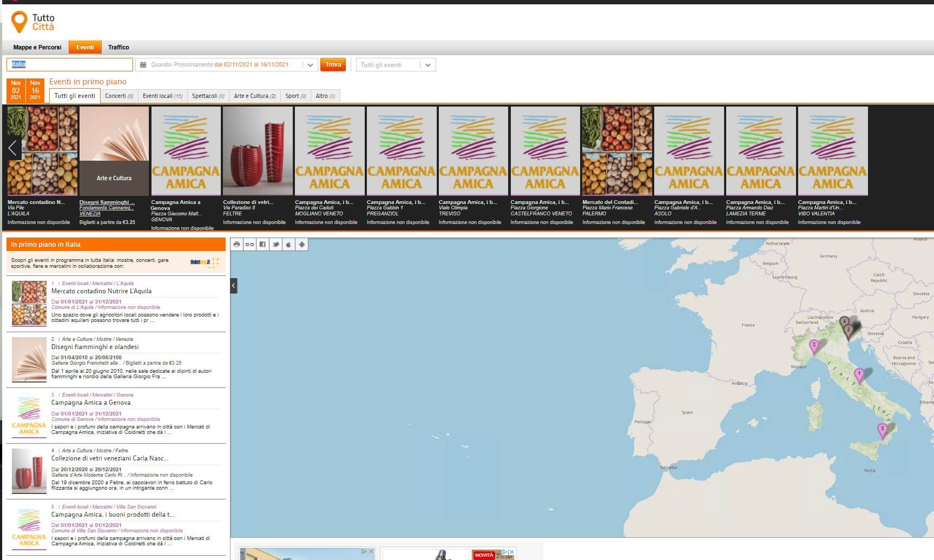Open the Quando date range dropdown
Screen dimensions: 934x560
(x=310, y=65)
